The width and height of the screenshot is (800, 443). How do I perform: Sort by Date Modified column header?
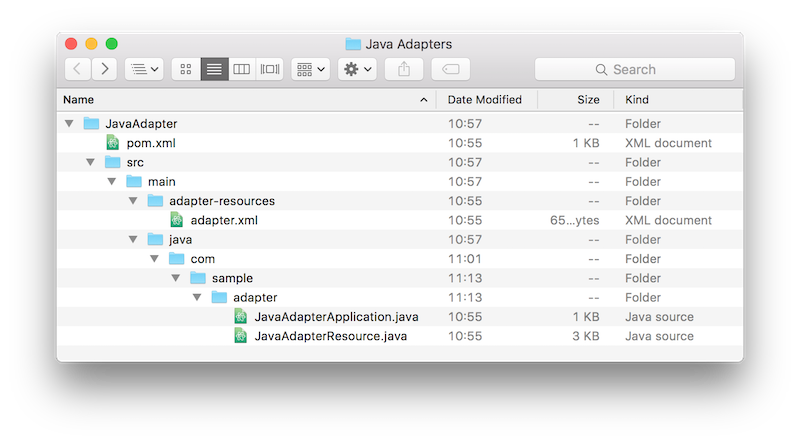[x=485, y=100]
